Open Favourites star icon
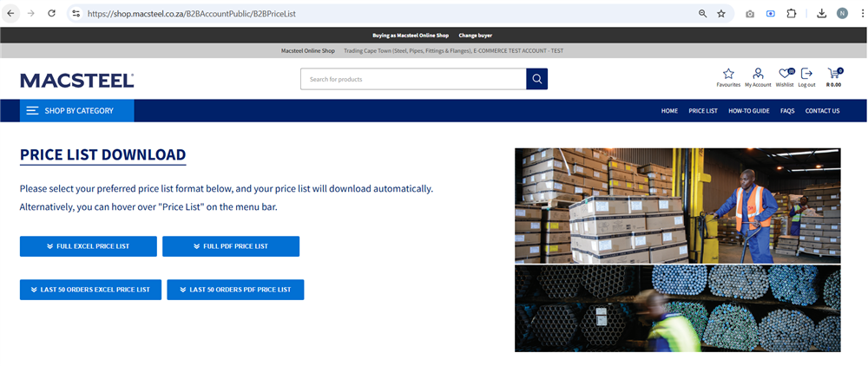Image resolution: width=868 pixels, height=366 pixels. coord(728,77)
